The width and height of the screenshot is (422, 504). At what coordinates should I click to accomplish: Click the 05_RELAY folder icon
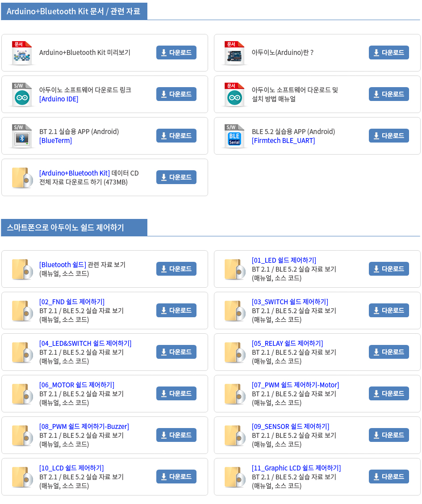click(x=235, y=352)
